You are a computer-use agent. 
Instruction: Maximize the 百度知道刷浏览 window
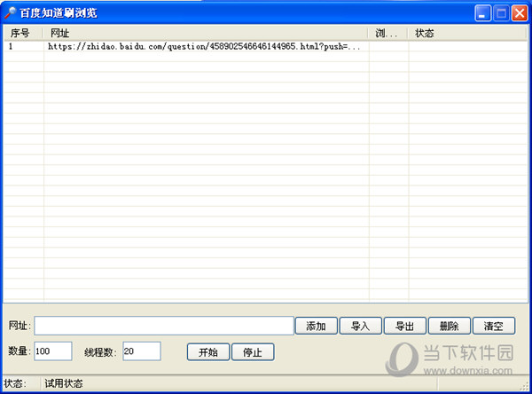501,13
